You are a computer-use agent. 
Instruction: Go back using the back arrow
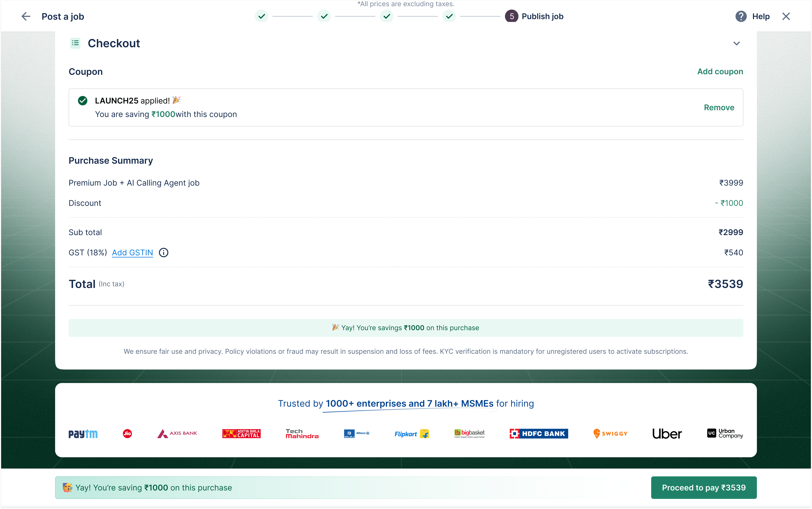pyautogui.click(x=26, y=16)
